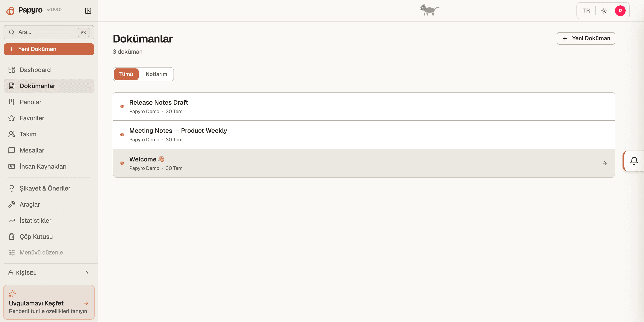This screenshot has height=322, width=644.
Task: Go to Dashboard in the sidebar
Action: pos(49,70)
